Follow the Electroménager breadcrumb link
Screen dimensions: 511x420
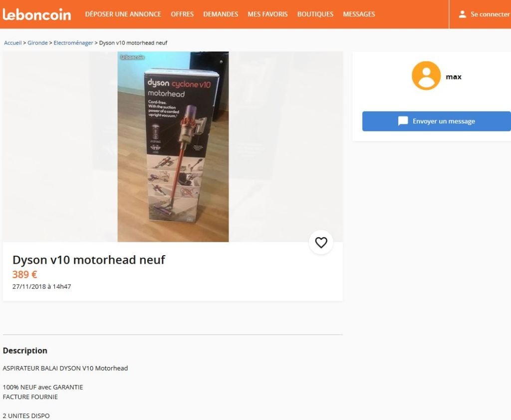pos(73,43)
